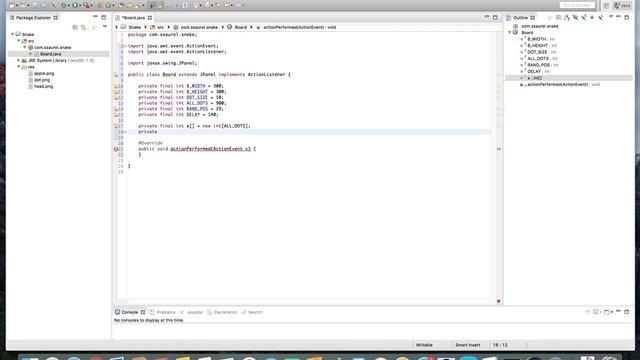This screenshot has width=640, height=360.
Task: Click the warning icon beside the B_WIDTH line
Action: coord(116,86)
